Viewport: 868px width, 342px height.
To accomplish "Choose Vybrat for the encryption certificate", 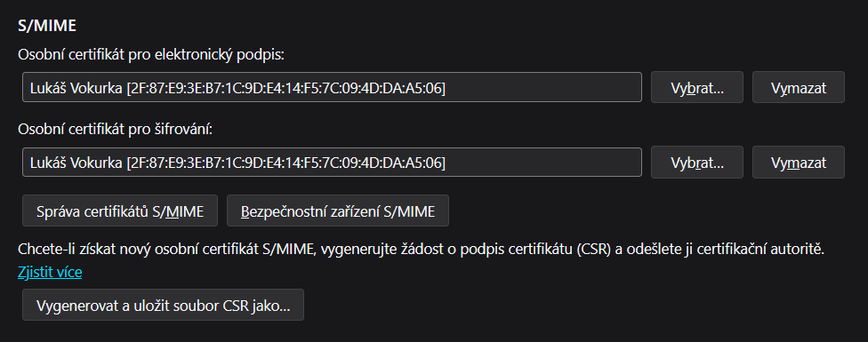I will [x=697, y=163].
